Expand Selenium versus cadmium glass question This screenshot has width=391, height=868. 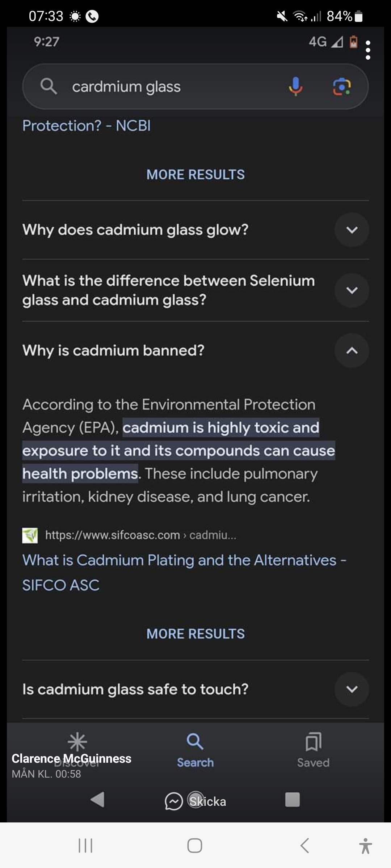coord(352,290)
